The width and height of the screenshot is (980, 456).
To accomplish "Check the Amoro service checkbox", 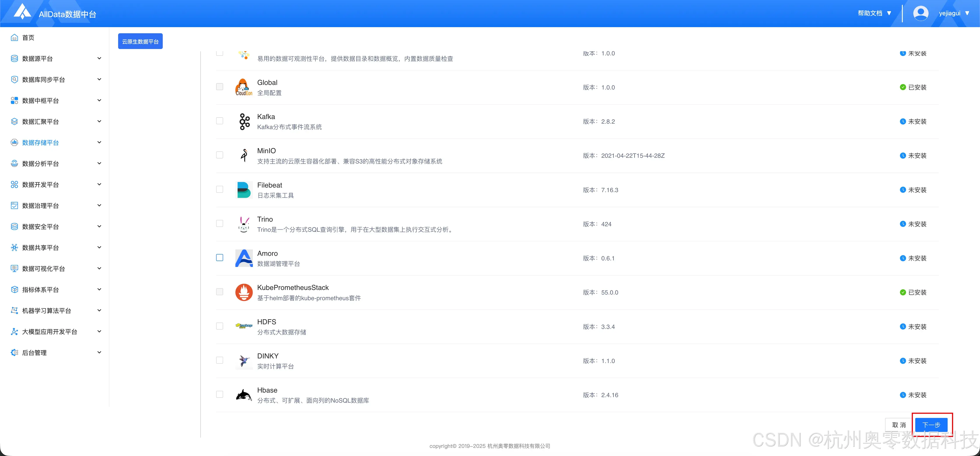I will [x=219, y=258].
